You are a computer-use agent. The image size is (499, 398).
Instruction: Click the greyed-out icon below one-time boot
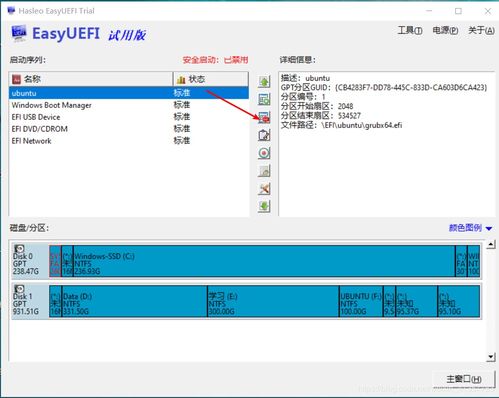coord(264,171)
